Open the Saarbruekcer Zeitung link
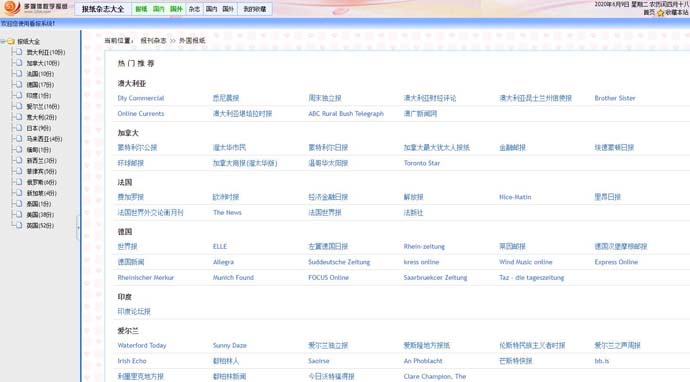 (x=435, y=278)
